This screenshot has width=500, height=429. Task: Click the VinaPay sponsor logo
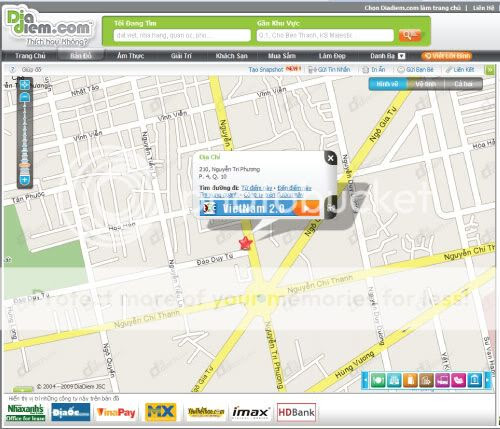(x=116, y=413)
